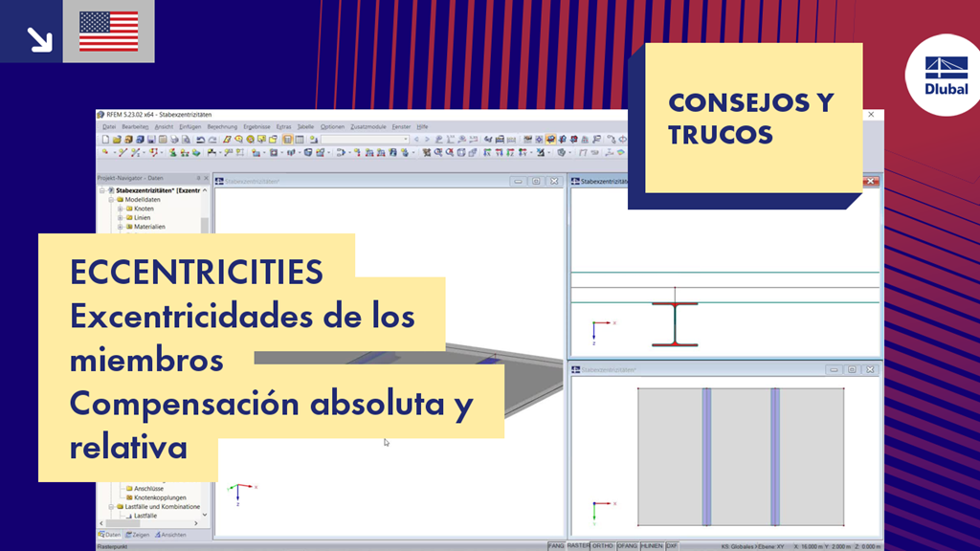Select Anschlüsse in the navigator tree
Viewport: 980px width, 551px height.
point(148,489)
